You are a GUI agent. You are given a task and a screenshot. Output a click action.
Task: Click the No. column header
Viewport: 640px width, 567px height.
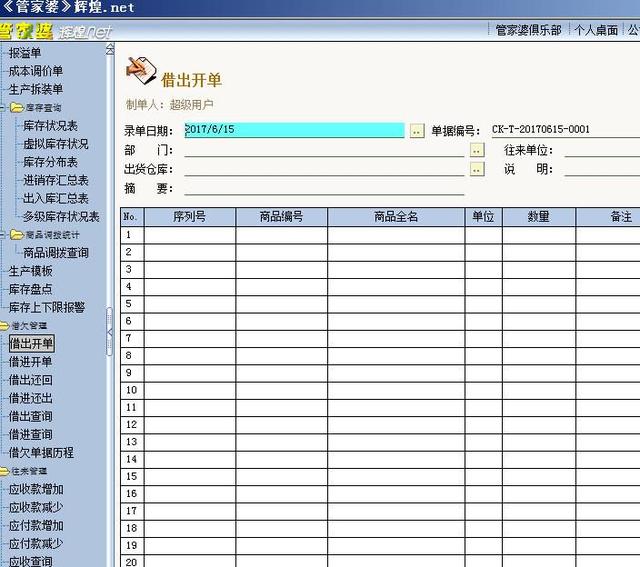click(x=132, y=217)
